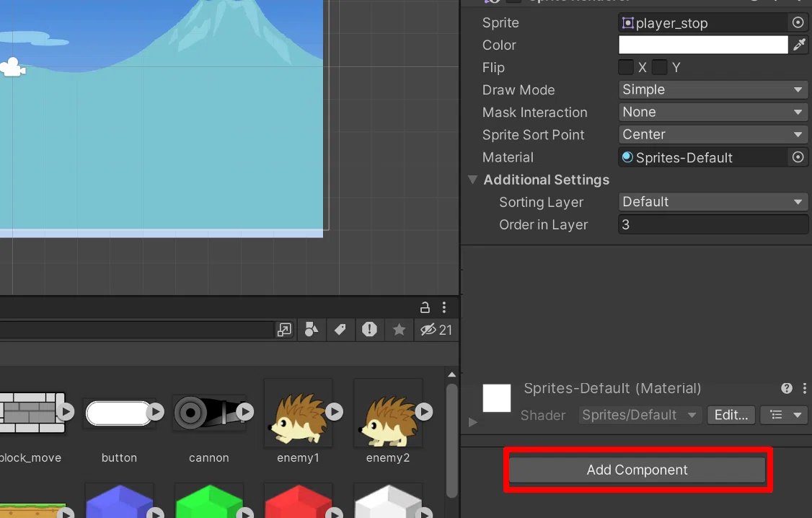This screenshot has height=518, width=812.
Task: Expand the enemy1 sprite asset arrow
Action: tap(334, 412)
